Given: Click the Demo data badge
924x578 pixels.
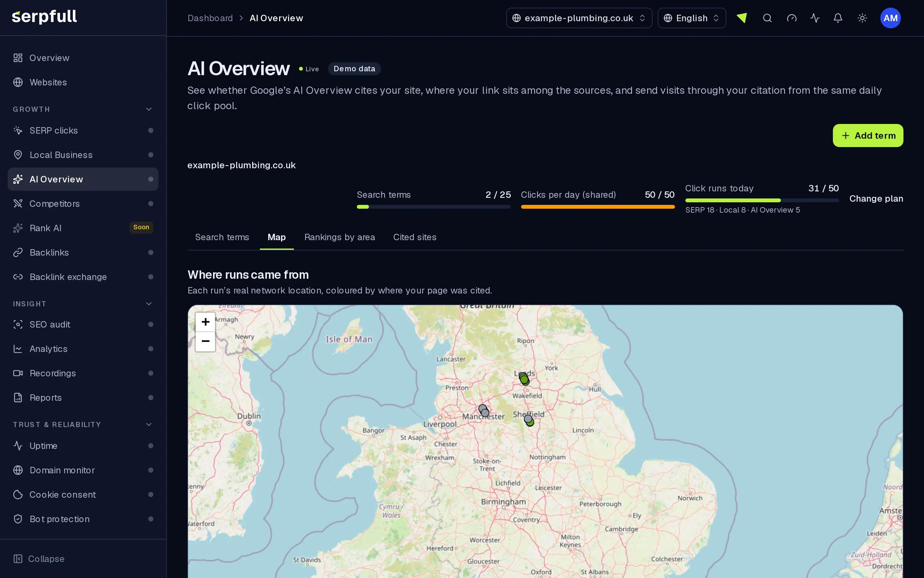Looking at the screenshot, I should click(354, 69).
